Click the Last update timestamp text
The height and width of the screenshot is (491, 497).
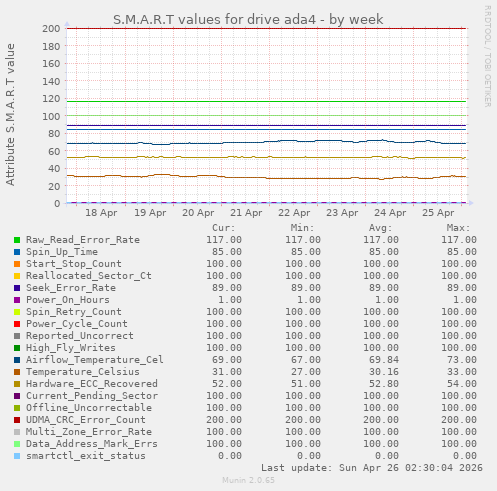[x=372, y=468]
